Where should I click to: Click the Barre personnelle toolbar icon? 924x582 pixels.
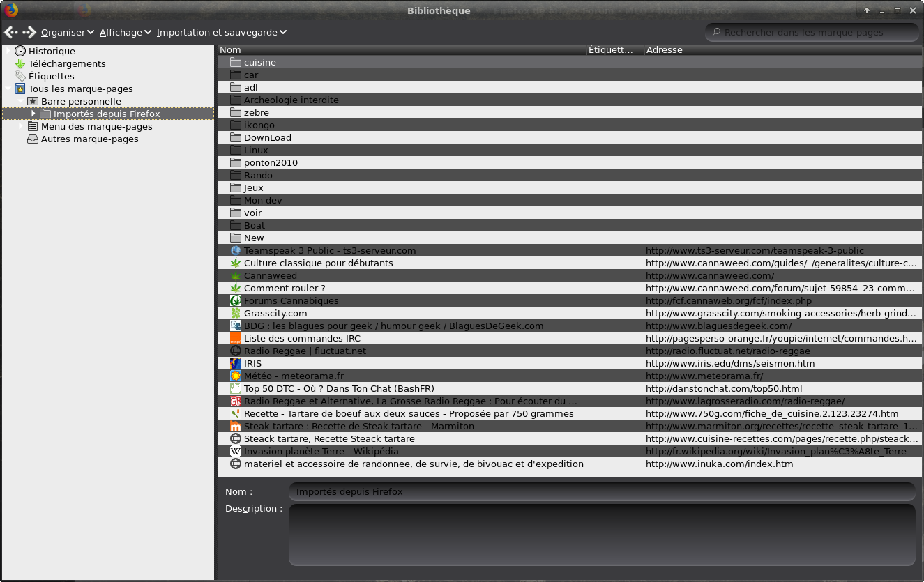(x=33, y=101)
